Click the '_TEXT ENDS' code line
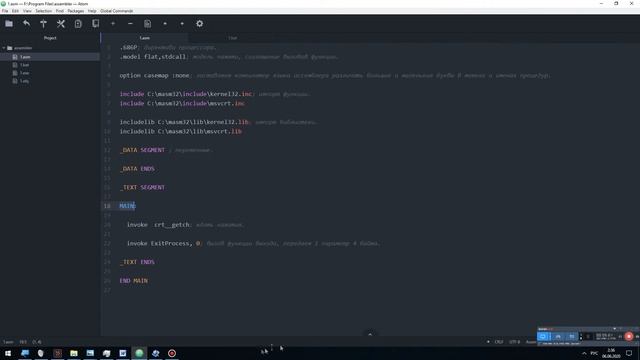This screenshot has width=640, height=360. coord(137,262)
